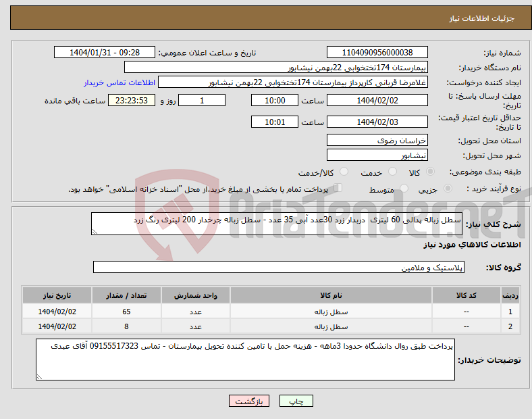Click the remaining time field 23:23:53
532x419 pixels.
[131, 100]
